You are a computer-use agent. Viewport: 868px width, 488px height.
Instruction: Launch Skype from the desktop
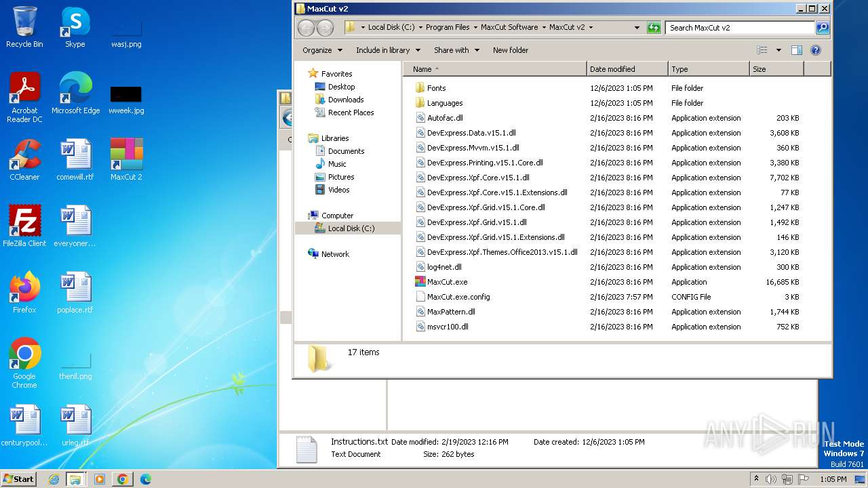tap(75, 27)
